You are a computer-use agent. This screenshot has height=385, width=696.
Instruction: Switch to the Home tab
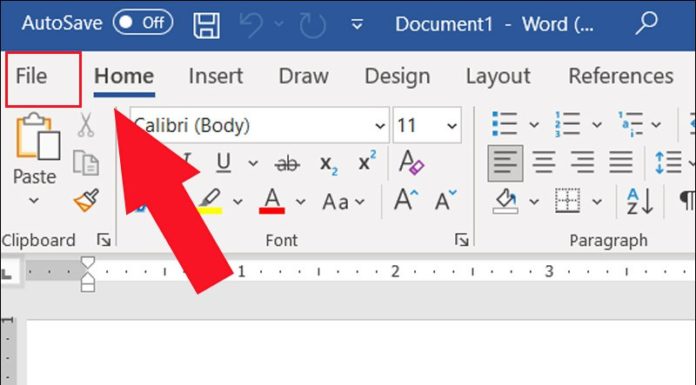[x=124, y=76]
